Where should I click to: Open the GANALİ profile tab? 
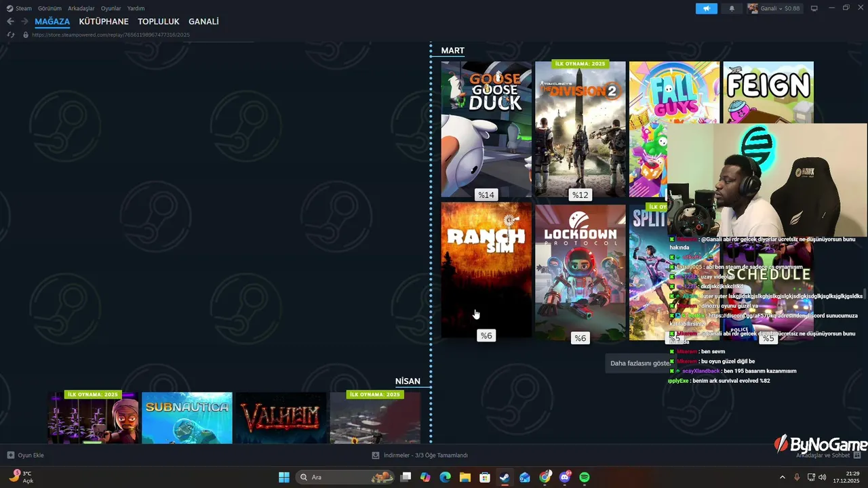[203, 22]
